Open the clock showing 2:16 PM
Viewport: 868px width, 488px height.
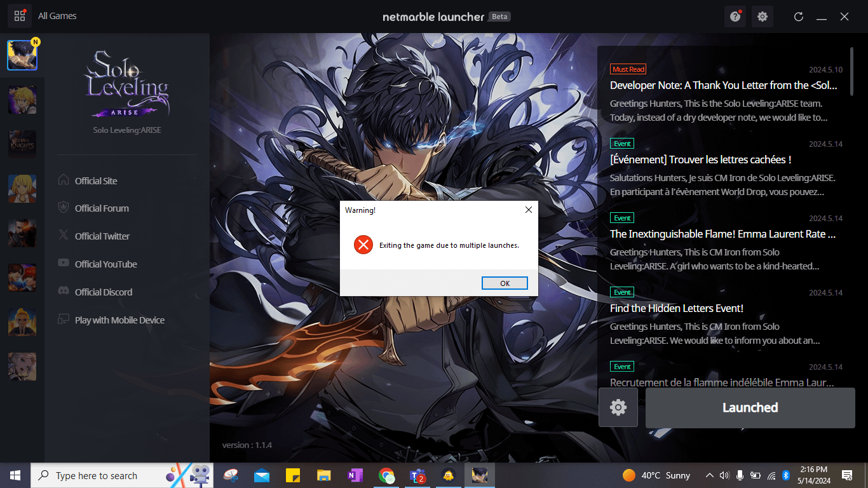coord(813,475)
